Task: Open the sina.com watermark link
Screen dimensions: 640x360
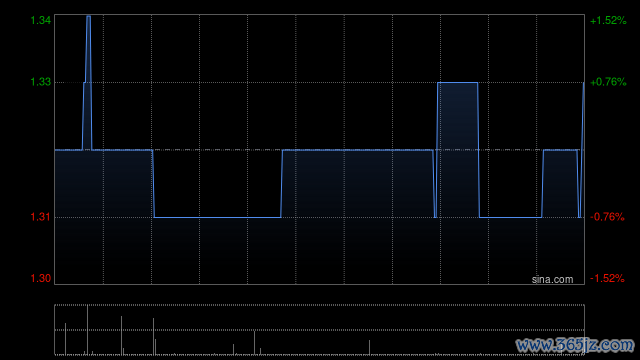Action: pyautogui.click(x=552, y=280)
